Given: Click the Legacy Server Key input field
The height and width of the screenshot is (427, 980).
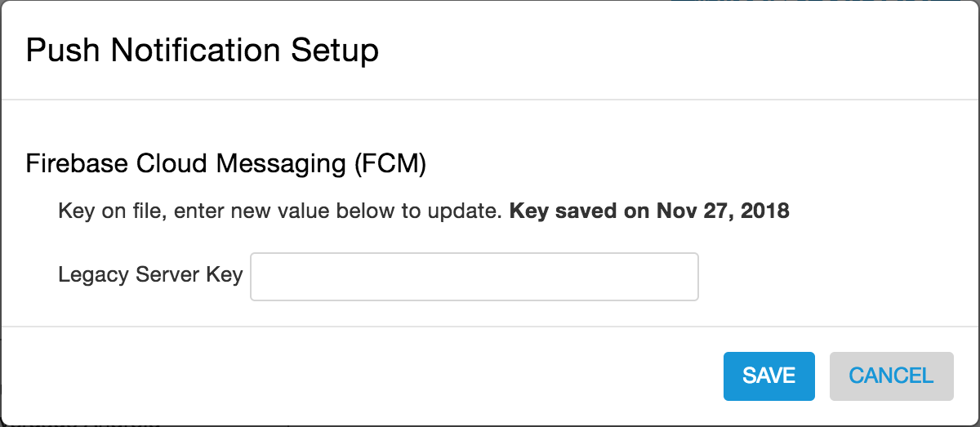Looking at the screenshot, I should [474, 277].
